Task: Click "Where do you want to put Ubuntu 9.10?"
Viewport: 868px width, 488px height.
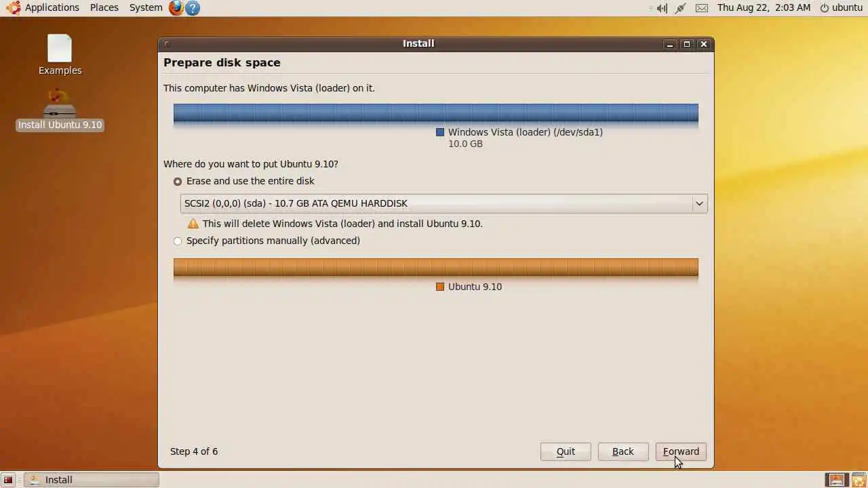Action: pyautogui.click(x=251, y=164)
